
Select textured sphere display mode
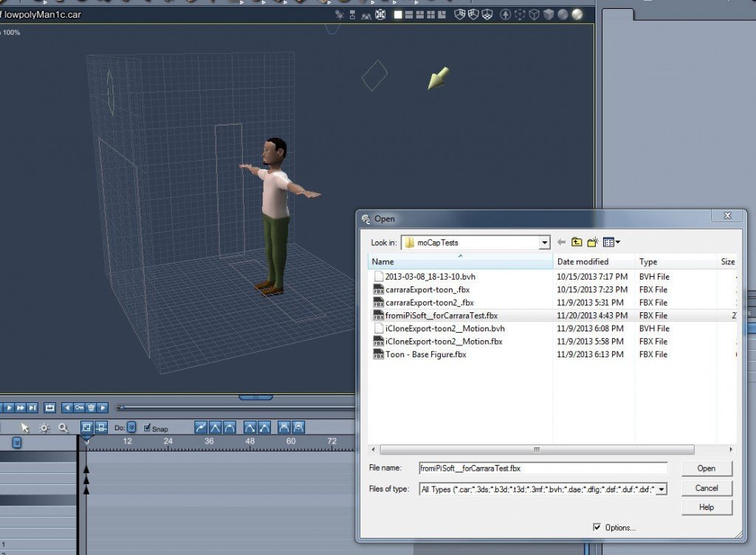coord(577,15)
